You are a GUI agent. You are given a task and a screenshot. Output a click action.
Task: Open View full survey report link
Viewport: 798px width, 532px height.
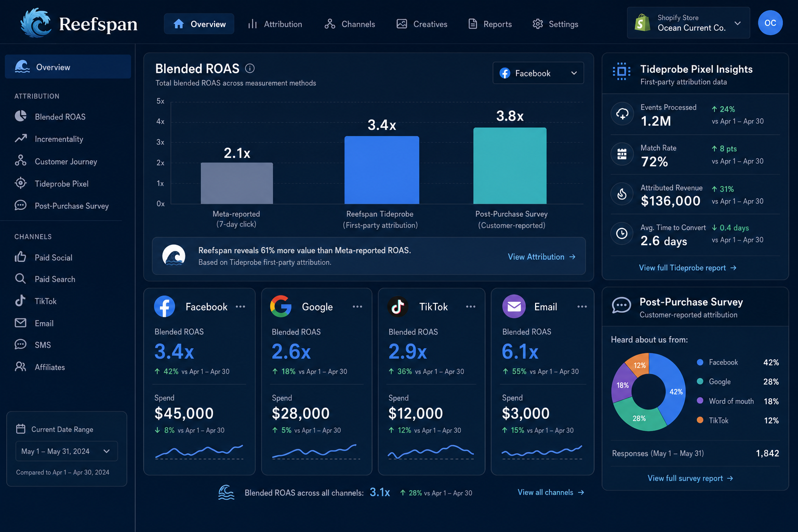pos(690,478)
